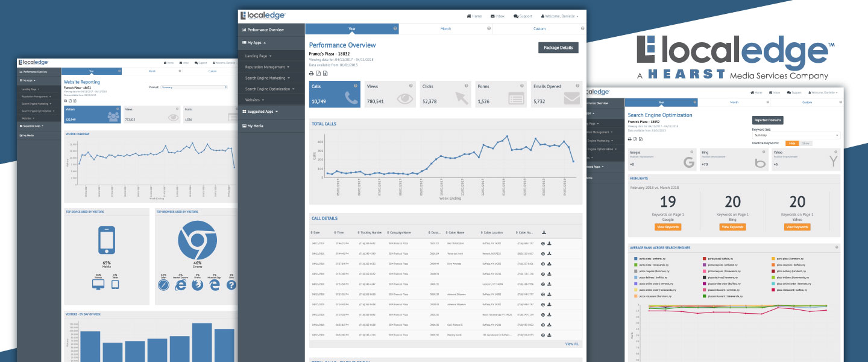868x362 pixels.
Task: Click party pizza buffalo legend swatch
Action: pos(705,258)
